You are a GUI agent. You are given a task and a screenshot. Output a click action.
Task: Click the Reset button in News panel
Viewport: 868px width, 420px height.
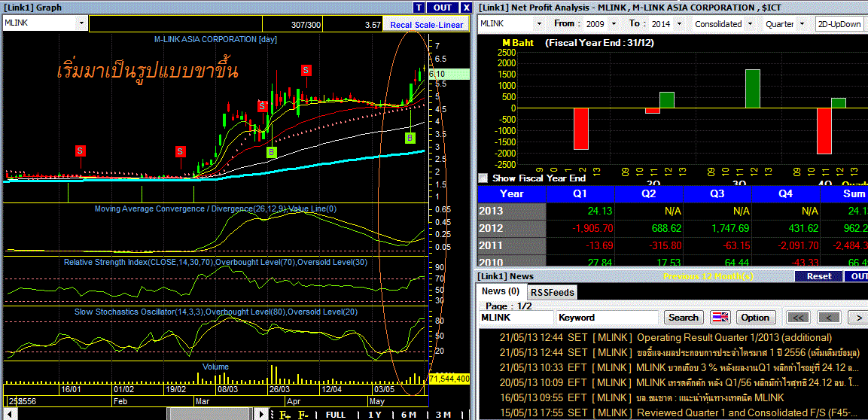(x=819, y=275)
